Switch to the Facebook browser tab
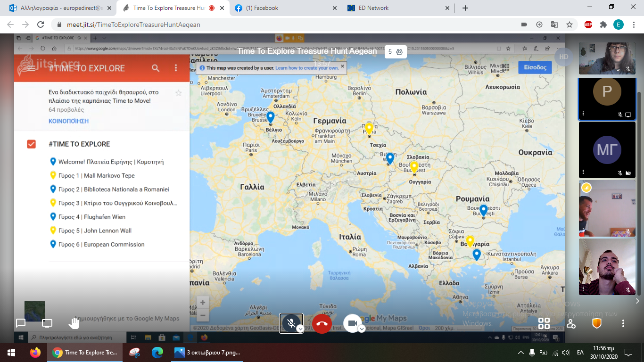Screen dimensions: 644x362 point(287,8)
